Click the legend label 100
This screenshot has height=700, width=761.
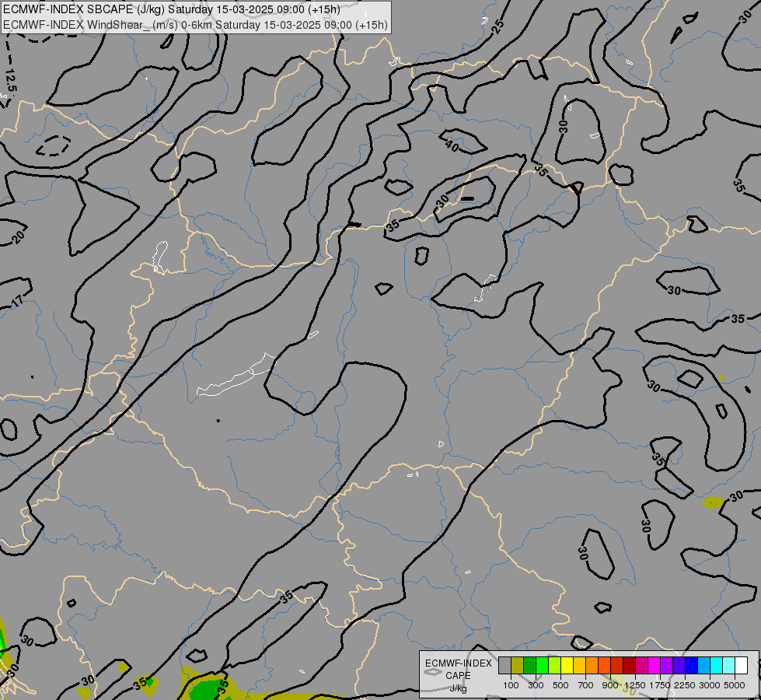pyautogui.click(x=511, y=685)
